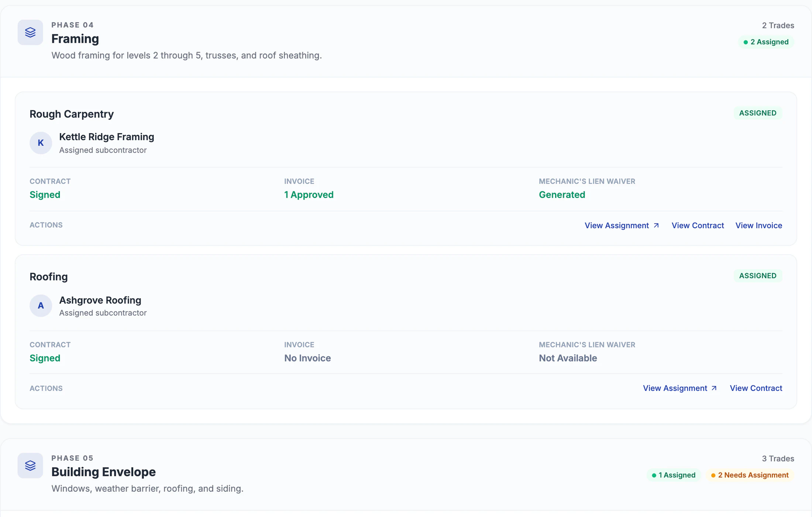Viewport: 812px width, 517px height.
Task: Click the ASSIGNED tag on Roofing card
Action: coord(758,276)
